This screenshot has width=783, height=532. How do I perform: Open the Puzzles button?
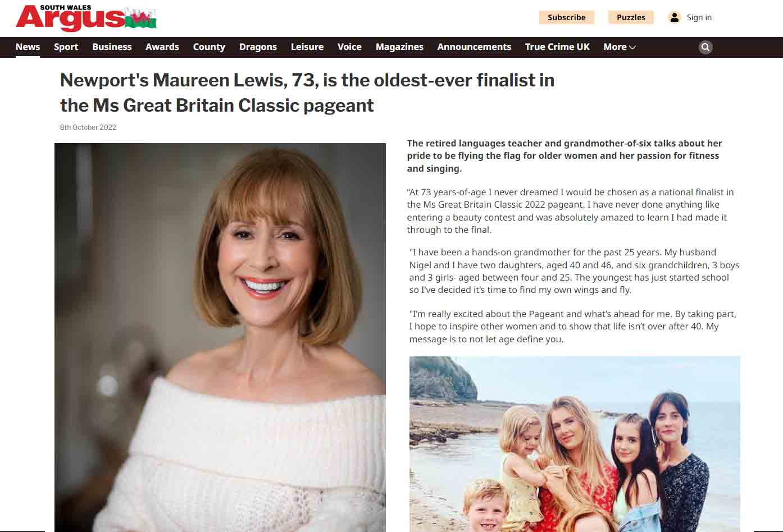[631, 17]
